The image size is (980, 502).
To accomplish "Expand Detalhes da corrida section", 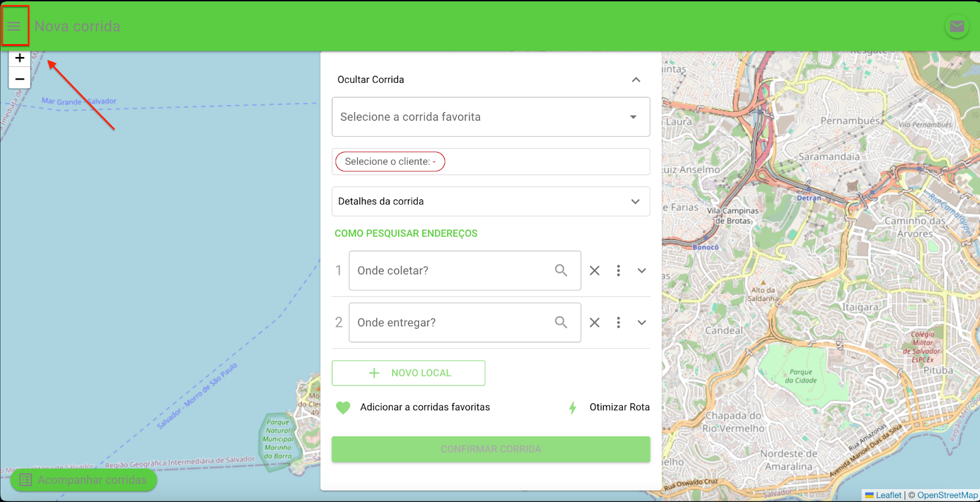I will pyautogui.click(x=491, y=202).
